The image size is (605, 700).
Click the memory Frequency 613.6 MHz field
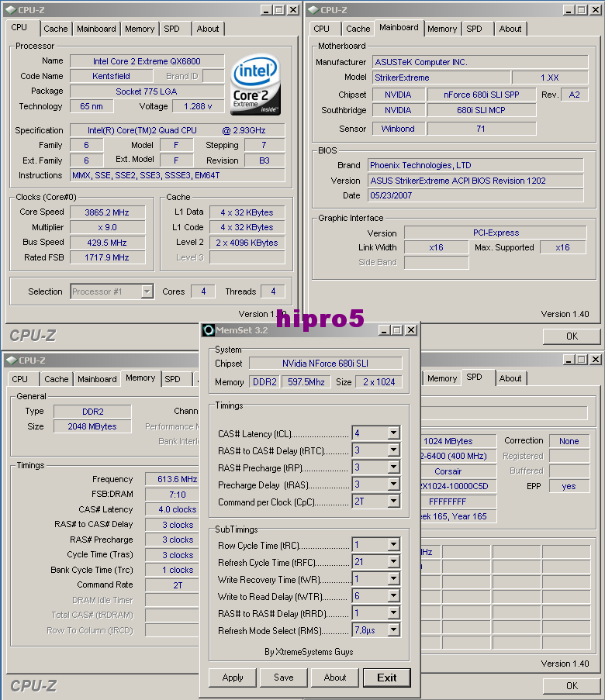pos(172,479)
